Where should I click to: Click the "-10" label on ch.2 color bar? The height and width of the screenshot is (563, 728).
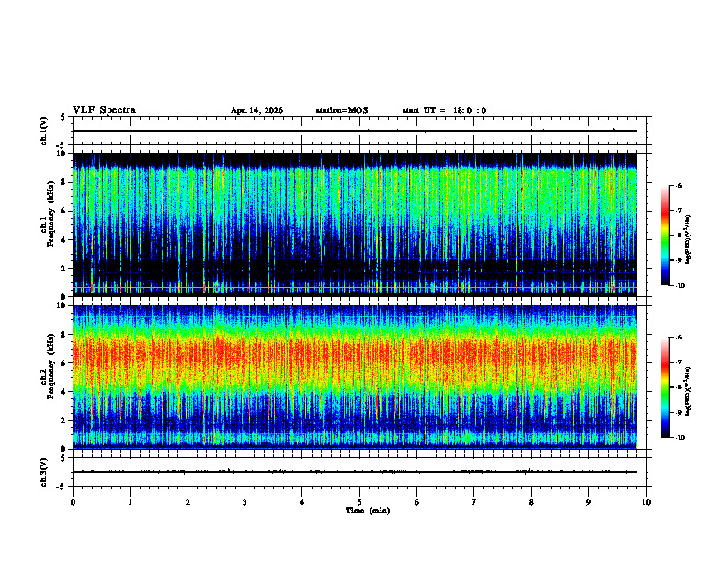point(679,438)
